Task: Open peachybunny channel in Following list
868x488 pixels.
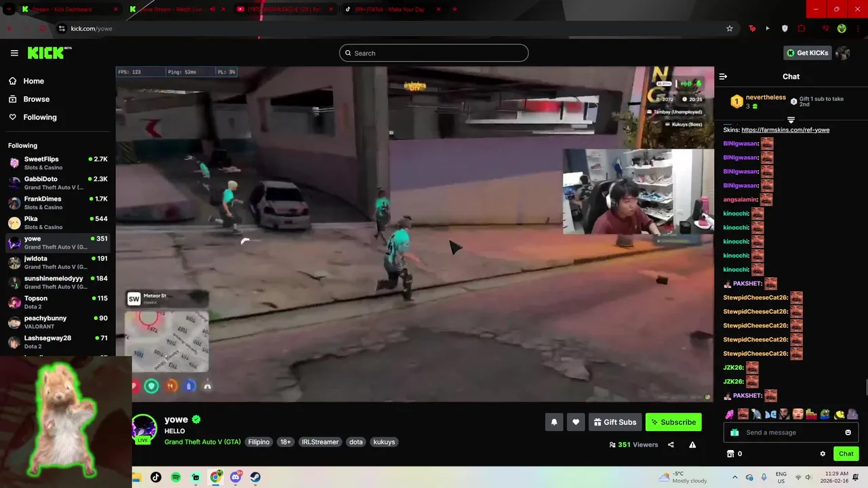Action: click(x=58, y=322)
